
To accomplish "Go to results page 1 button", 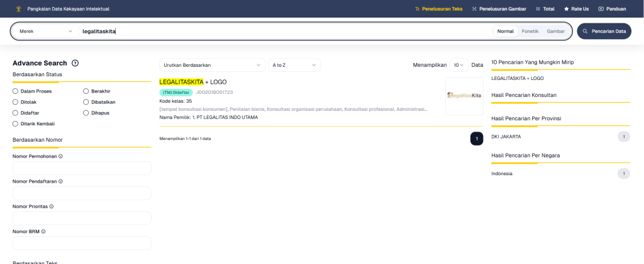I will pos(477,139).
